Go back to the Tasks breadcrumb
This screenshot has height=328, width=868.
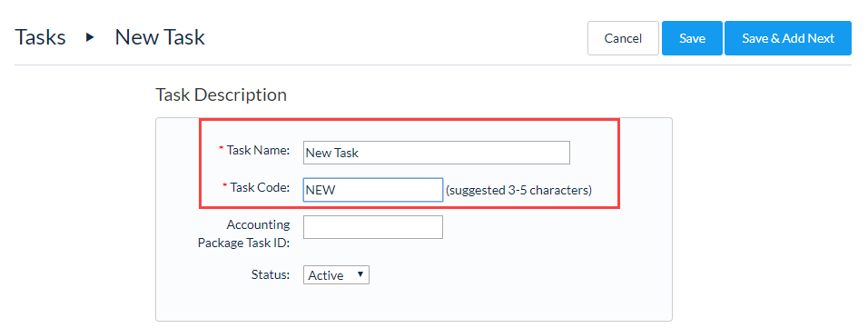(x=40, y=37)
